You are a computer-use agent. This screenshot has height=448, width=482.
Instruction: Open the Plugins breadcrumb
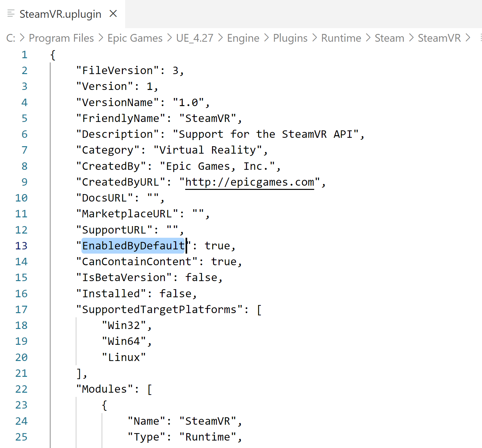[290, 38]
